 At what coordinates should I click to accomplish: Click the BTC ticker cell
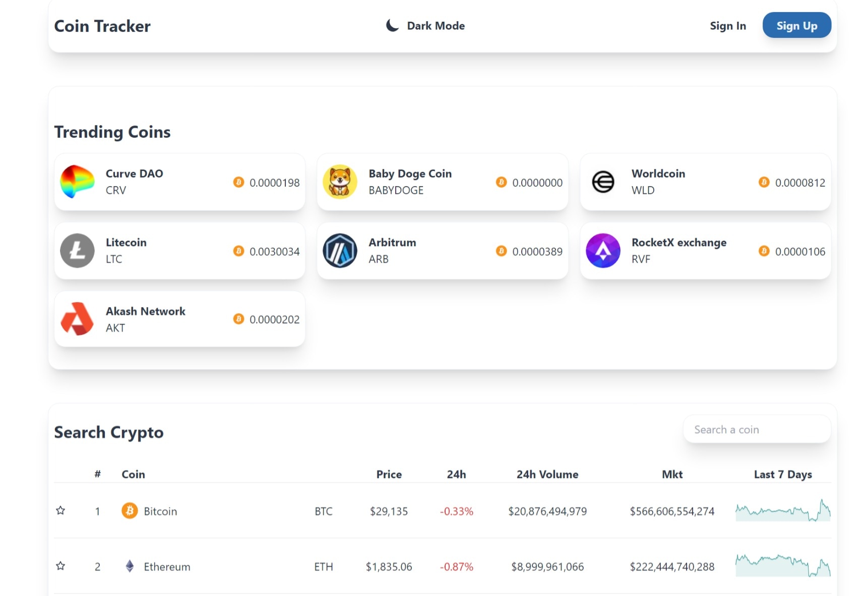(324, 511)
